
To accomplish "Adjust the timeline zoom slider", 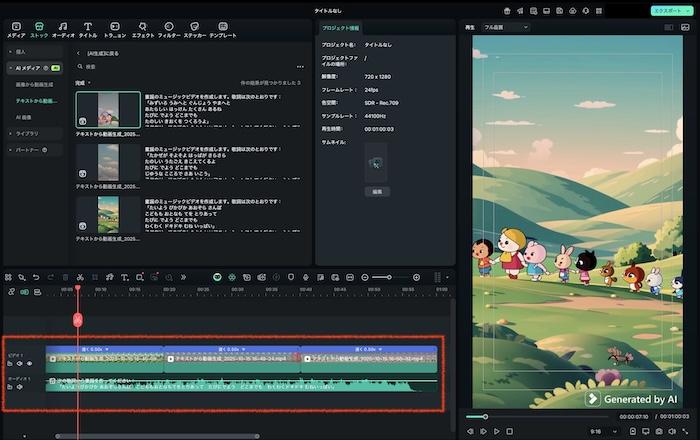I will (389, 277).
